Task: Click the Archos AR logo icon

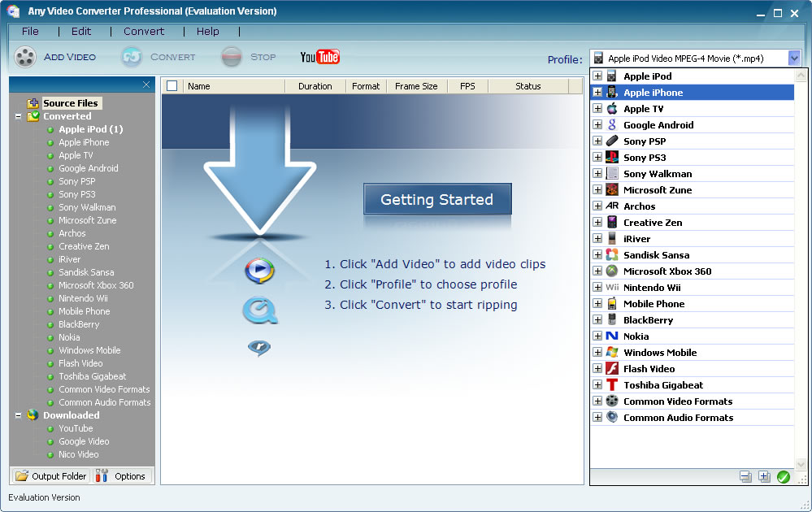Action: pos(612,206)
